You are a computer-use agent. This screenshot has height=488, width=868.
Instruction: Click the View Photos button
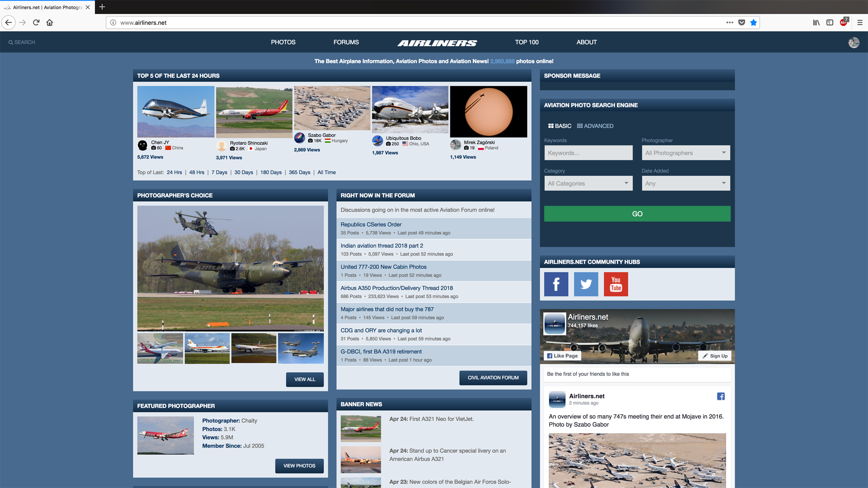[299, 466]
